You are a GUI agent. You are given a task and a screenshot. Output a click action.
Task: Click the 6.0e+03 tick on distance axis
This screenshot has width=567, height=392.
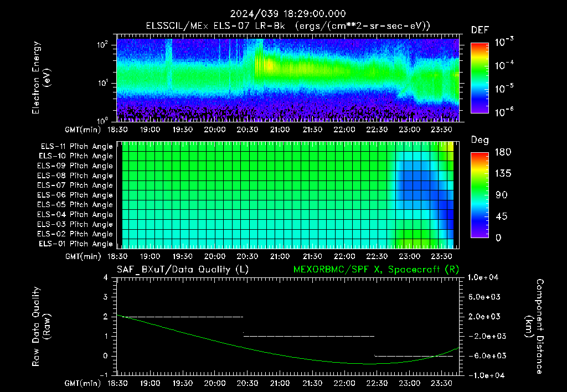[484, 297]
